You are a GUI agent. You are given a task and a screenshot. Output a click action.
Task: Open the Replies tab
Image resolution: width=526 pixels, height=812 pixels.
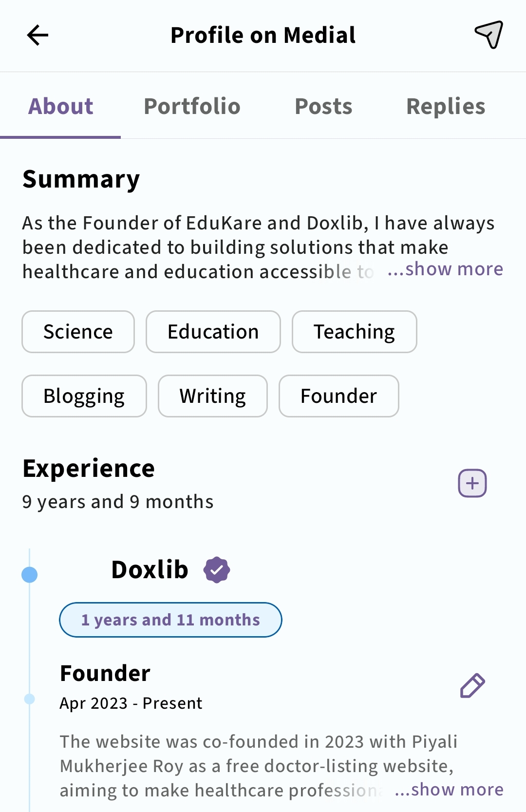[446, 106]
